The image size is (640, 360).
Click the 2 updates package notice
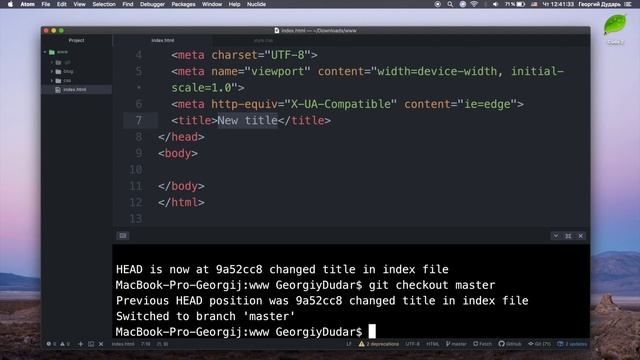[x=572, y=344]
